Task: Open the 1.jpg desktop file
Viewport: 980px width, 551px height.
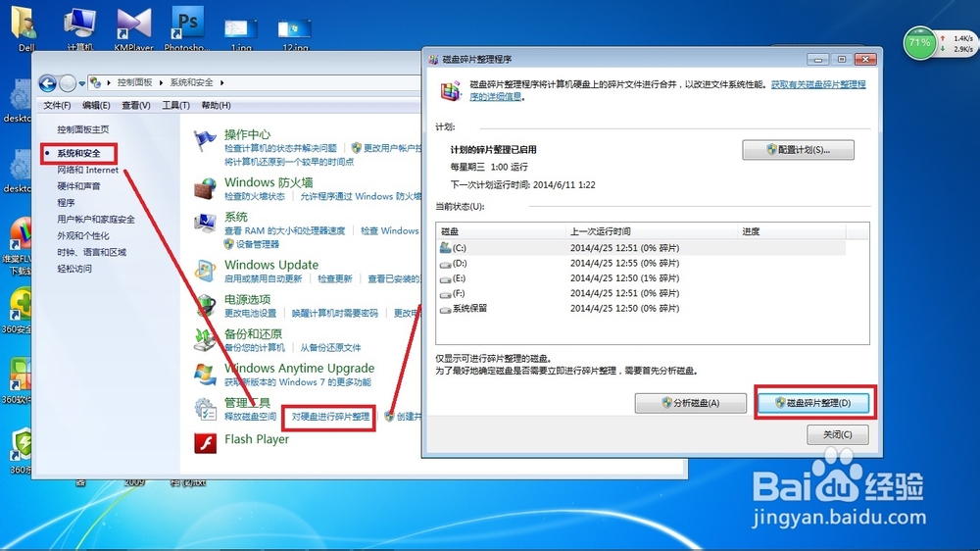Action: click(x=241, y=32)
